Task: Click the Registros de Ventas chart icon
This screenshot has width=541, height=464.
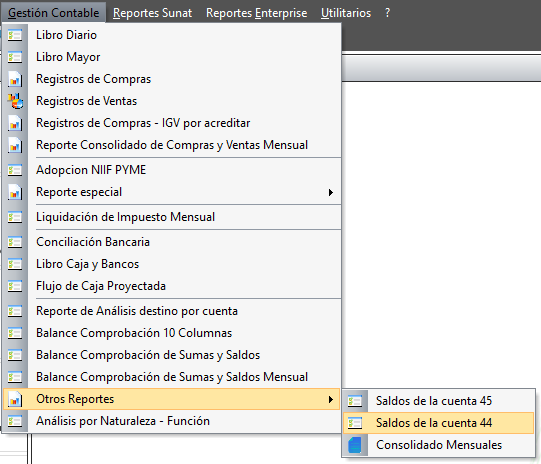Action: tap(15, 101)
